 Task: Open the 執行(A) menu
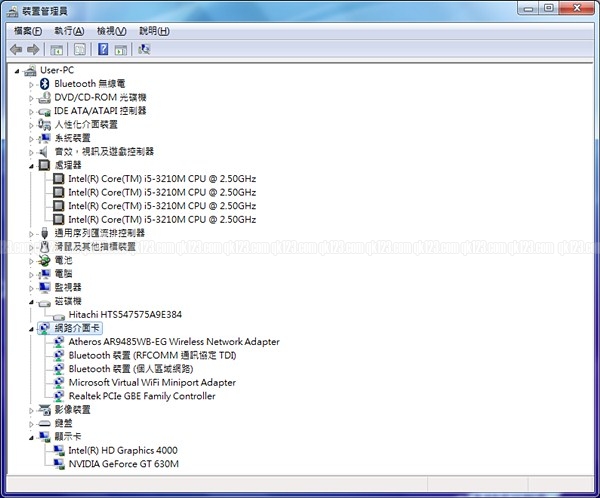pos(69,31)
